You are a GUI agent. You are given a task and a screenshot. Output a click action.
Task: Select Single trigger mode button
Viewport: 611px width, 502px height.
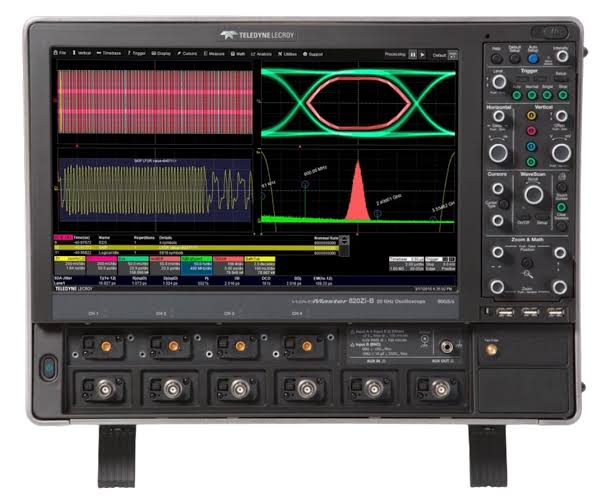(547, 95)
